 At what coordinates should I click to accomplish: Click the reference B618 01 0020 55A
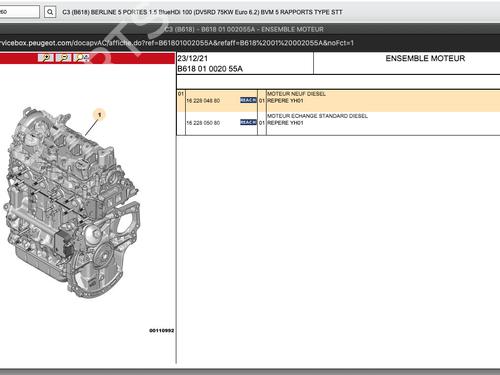click(210, 69)
